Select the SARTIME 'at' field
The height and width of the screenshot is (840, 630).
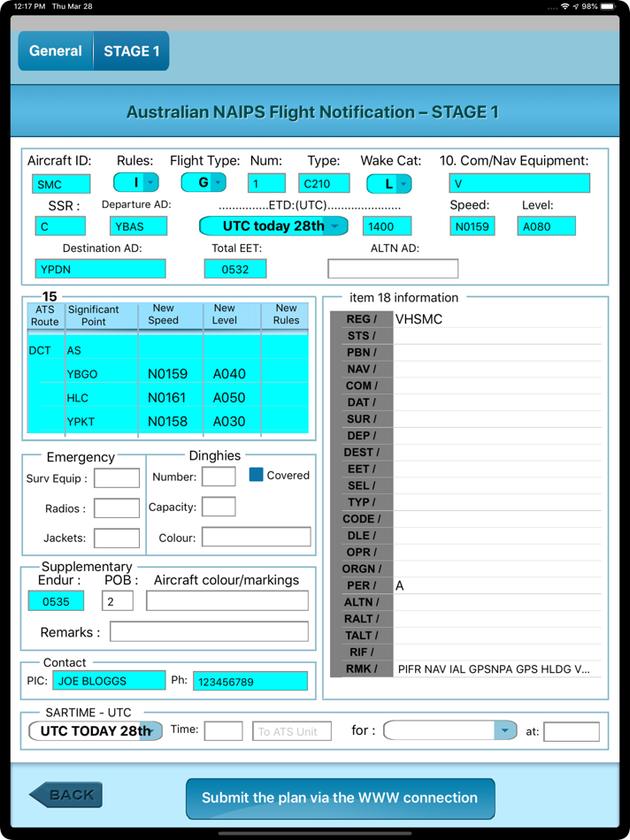(572, 731)
